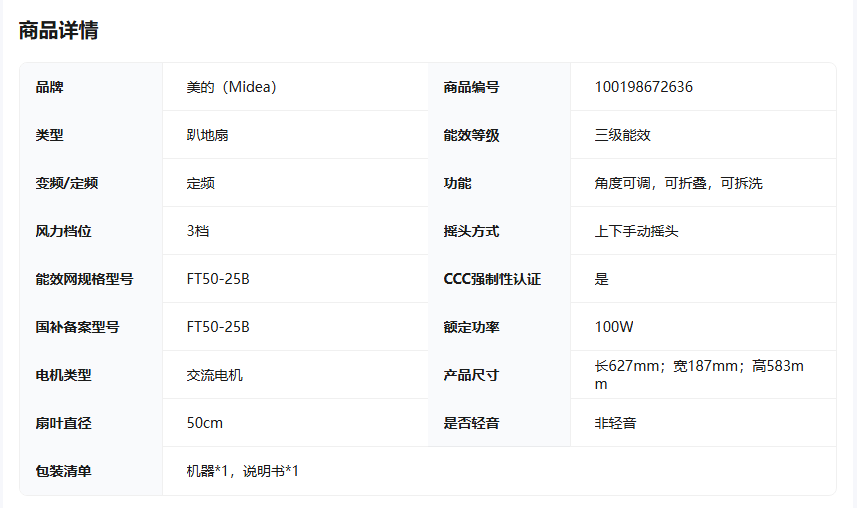The width and height of the screenshot is (857, 508).
Task: Click value 交流电机
Action: point(214,375)
